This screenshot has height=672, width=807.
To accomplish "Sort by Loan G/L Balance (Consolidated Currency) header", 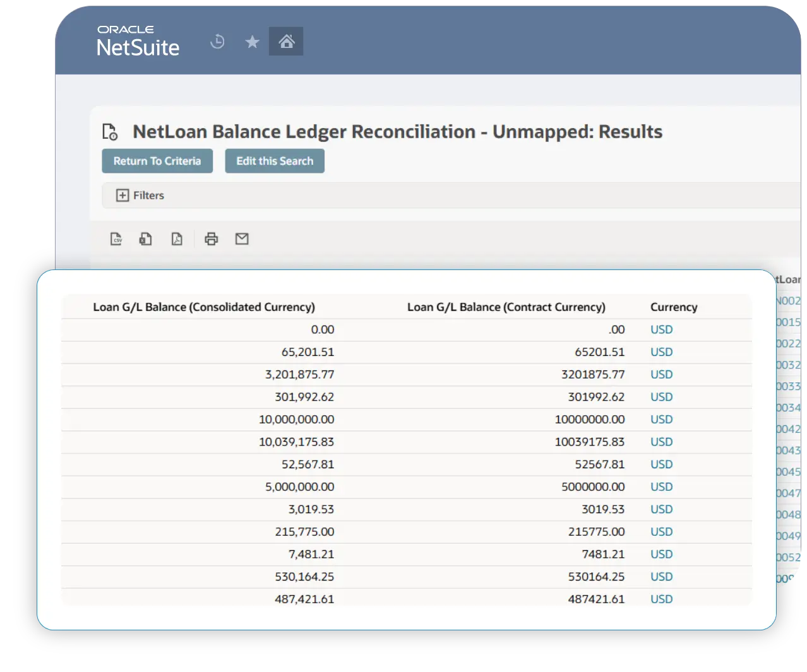I will pos(204,307).
